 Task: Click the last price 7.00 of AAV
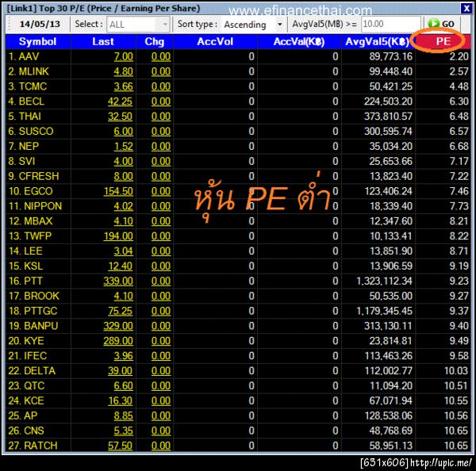pos(123,56)
